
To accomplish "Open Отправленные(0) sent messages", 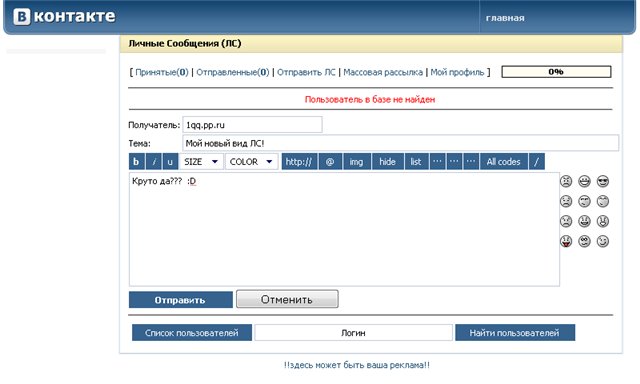I will pos(233,72).
